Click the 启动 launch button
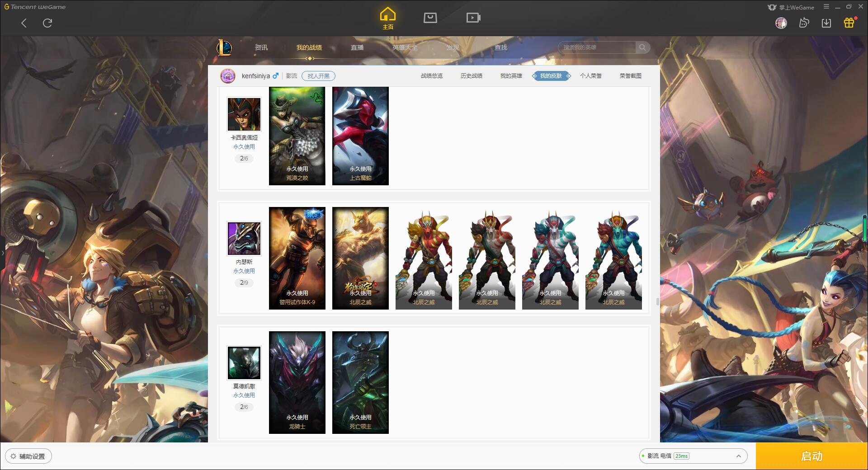The image size is (868, 470). (812, 456)
